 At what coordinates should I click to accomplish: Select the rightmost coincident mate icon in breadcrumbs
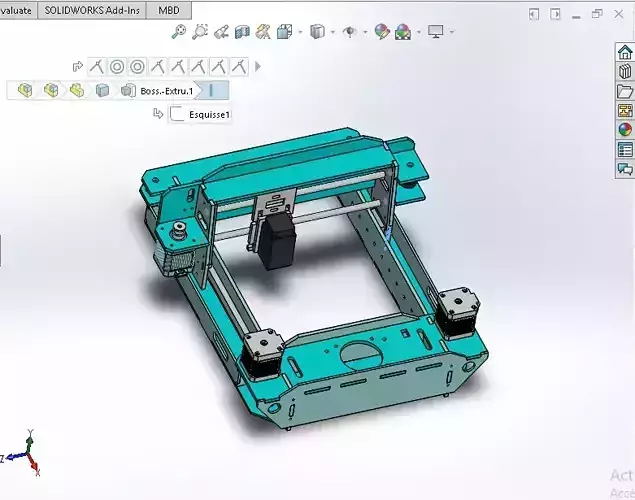tap(239, 66)
